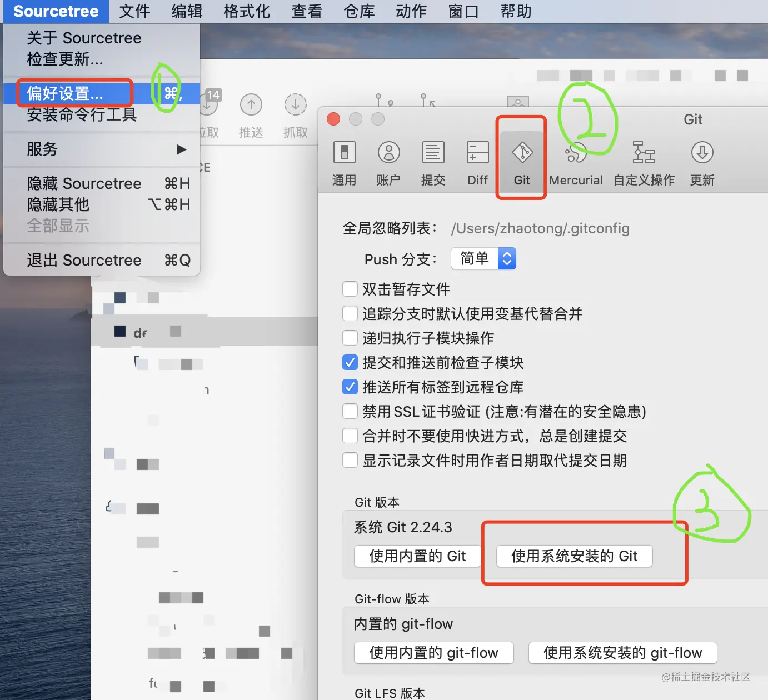The image size is (768, 700).
Task: Click 使用内置的 git-flow button
Action: click(x=433, y=653)
